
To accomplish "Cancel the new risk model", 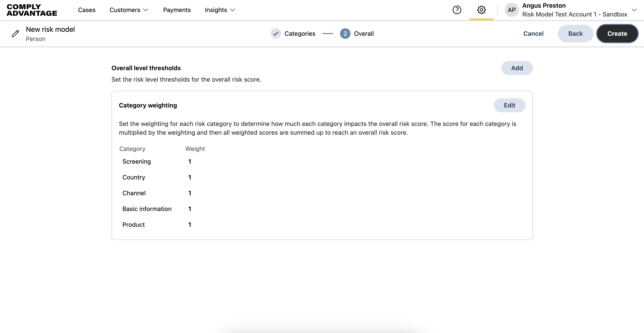I will (533, 34).
